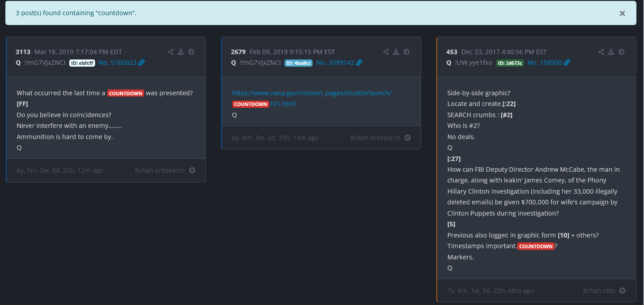The width and height of the screenshot is (644, 305).
Task: Click the "6y, 6m, 3w, 2d, 19h, 14m ago" timestamp
Action: [276, 138]
